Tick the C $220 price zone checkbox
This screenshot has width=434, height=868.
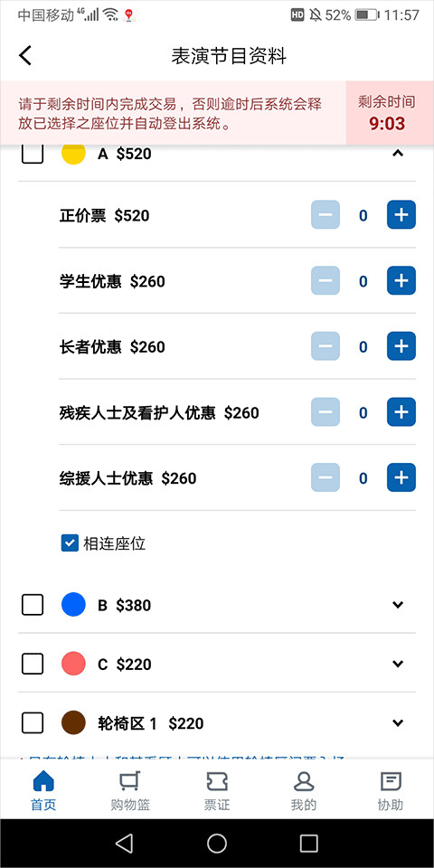33,664
